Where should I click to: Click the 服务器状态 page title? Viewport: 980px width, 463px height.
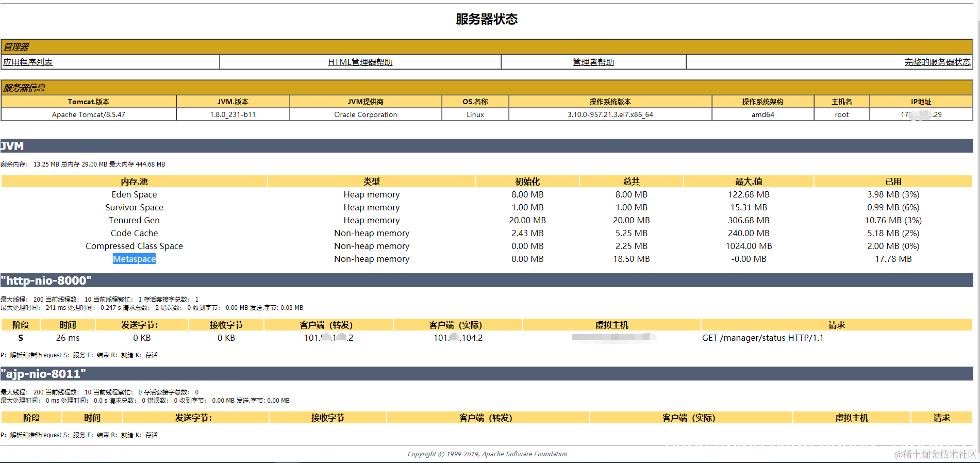487,19
